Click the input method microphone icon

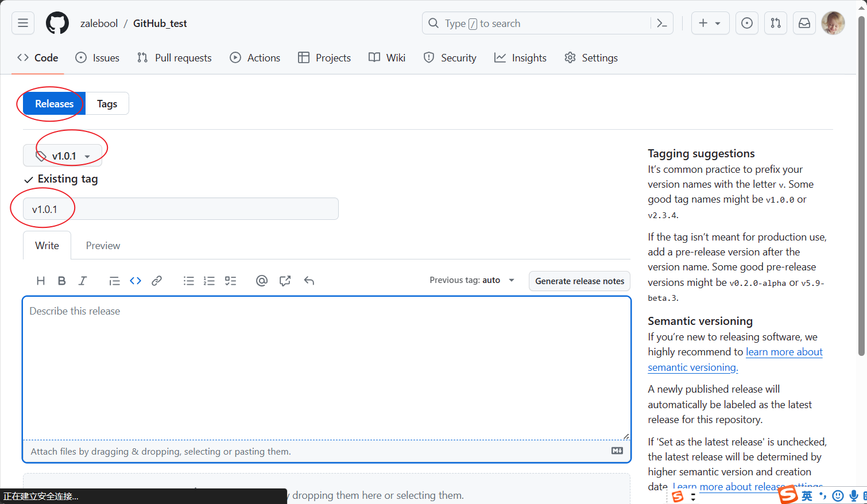[x=854, y=496]
